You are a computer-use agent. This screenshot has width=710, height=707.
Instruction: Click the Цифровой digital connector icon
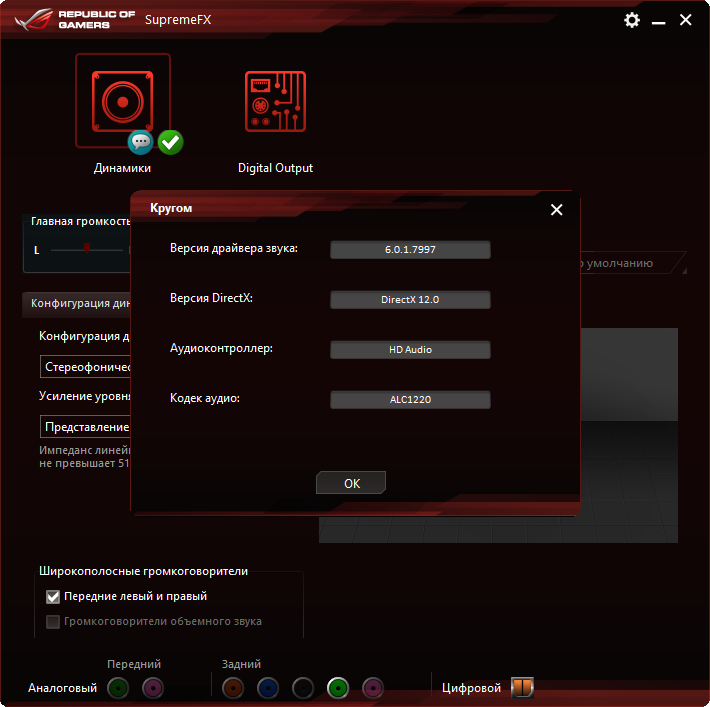[522, 687]
